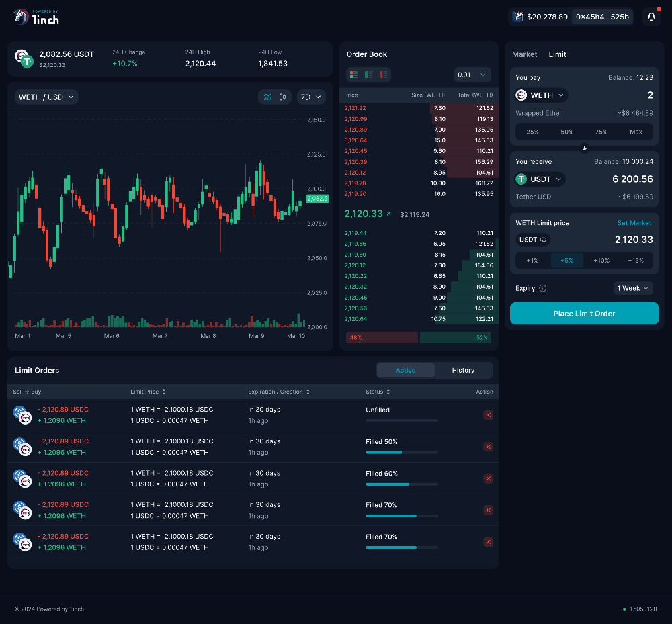Open the 1 Week expiry dropdown
The height and width of the screenshot is (624, 672).
coord(634,288)
